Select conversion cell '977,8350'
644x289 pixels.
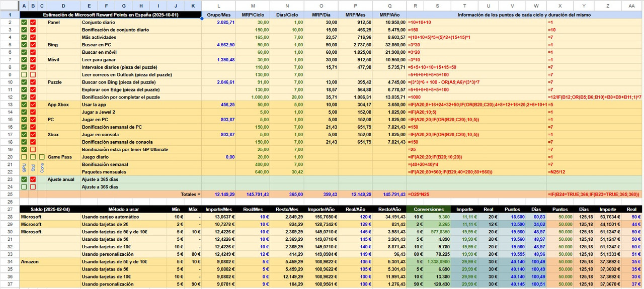438,232
